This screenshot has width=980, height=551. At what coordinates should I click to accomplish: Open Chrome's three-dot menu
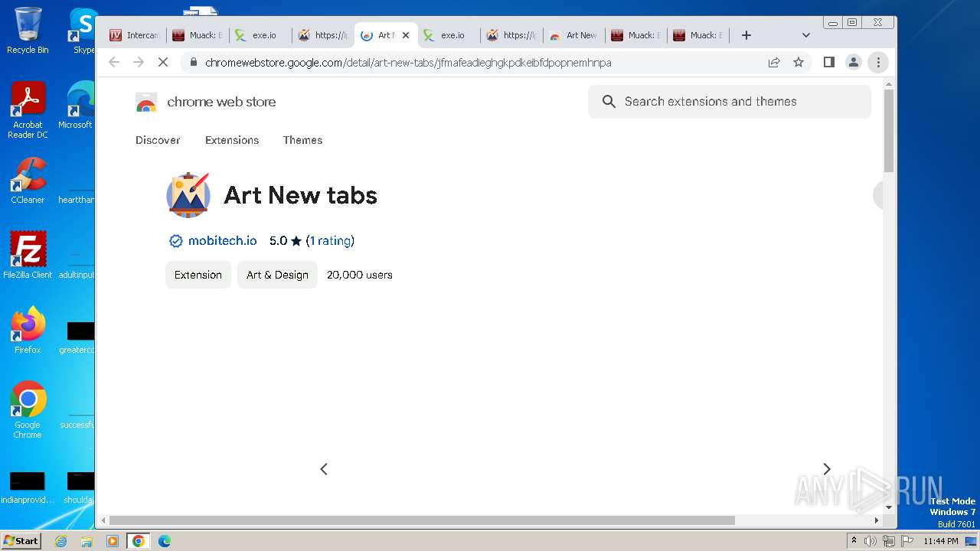point(878,62)
